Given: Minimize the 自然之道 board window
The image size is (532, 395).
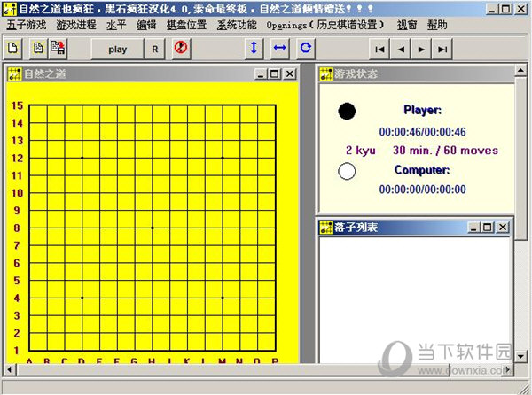Looking at the screenshot, I should [x=260, y=74].
